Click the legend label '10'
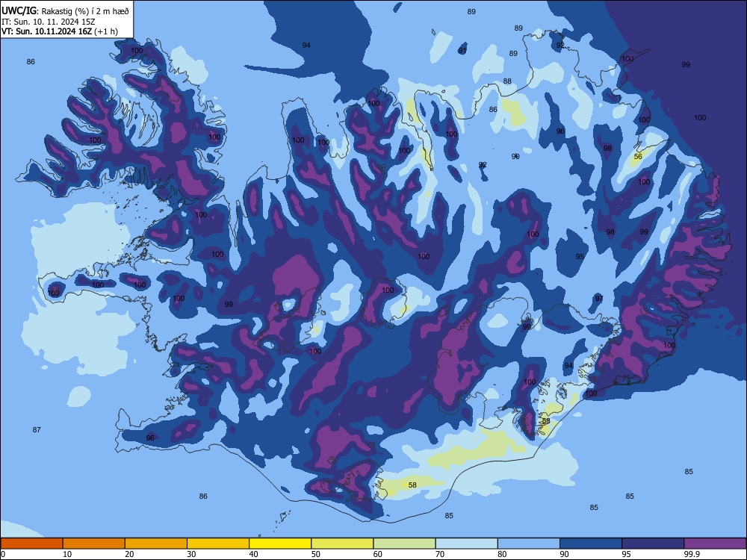This screenshot has height=560, width=747. click(x=67, y=554)
